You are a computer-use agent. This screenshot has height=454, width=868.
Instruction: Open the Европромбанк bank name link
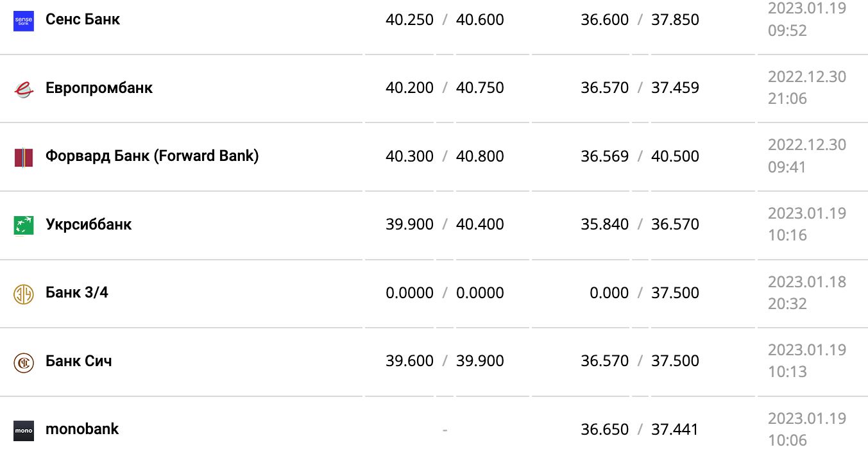click(x=99, y=88)
